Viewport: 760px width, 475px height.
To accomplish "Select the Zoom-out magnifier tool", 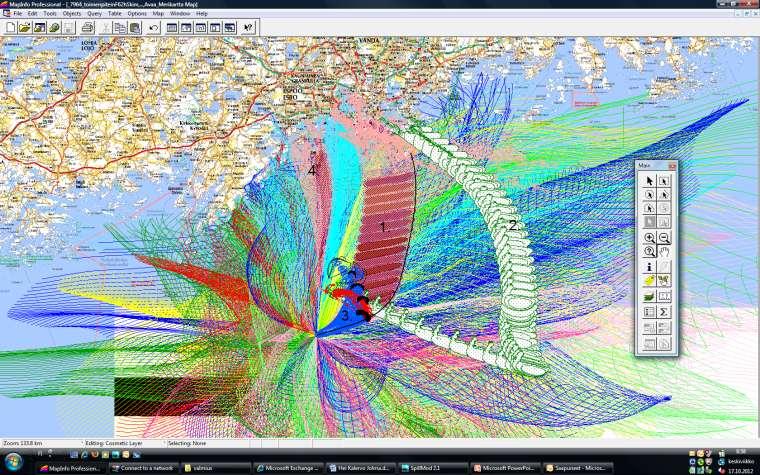I will click(x=664, y=238).
